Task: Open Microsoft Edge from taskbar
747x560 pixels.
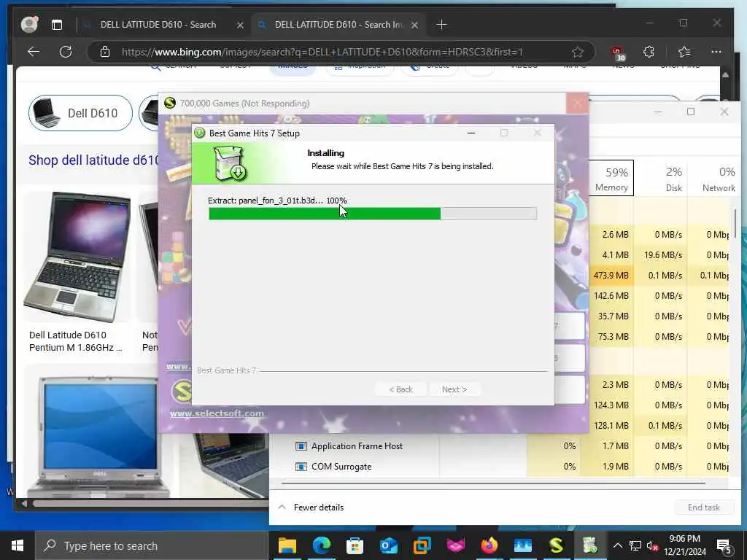Action: (x=322, y=545)
